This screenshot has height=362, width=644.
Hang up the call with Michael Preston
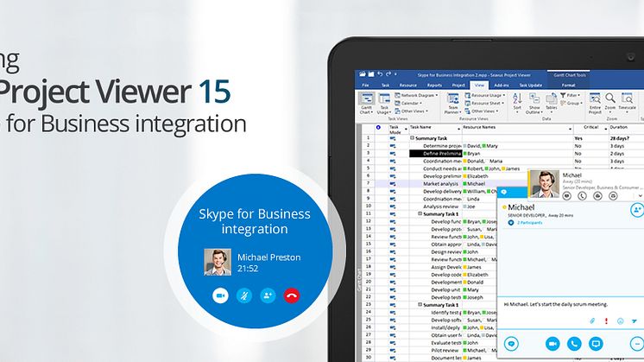292,295
